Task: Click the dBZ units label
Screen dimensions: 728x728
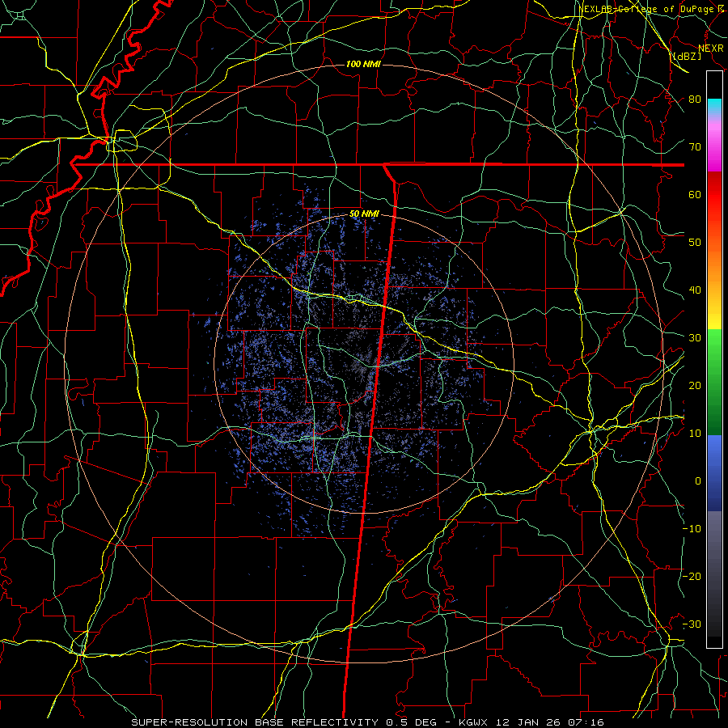Action: click(x=687, y=56)
